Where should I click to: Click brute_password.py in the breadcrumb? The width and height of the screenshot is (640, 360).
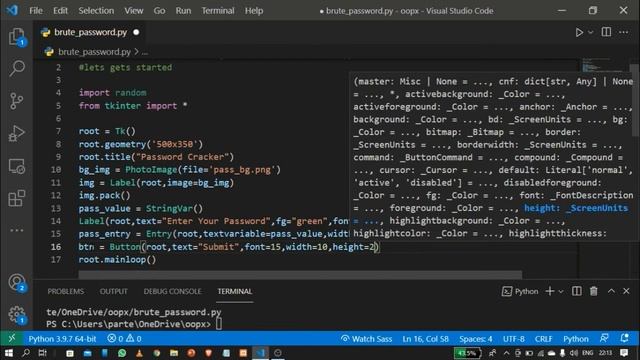[x=94, y=52]
